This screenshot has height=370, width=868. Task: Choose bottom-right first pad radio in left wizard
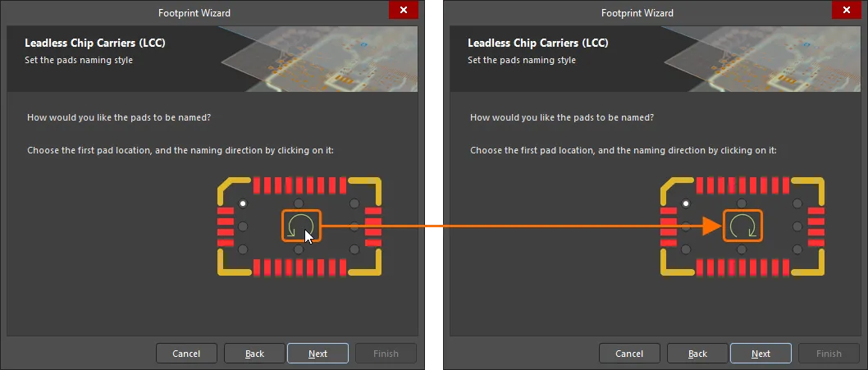pyautogui.click(x=354, y=249)
